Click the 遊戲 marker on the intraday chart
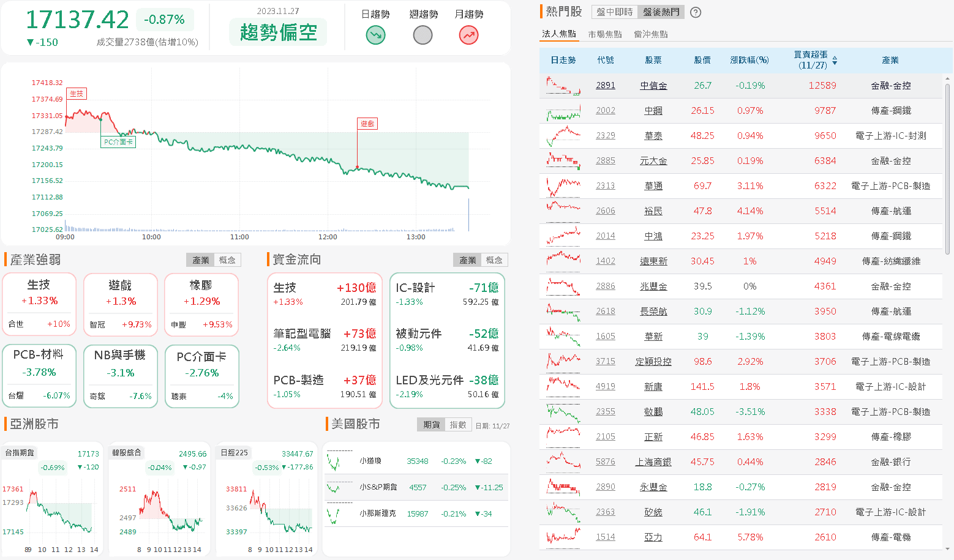954x560 pixels. tap(367, 124)
